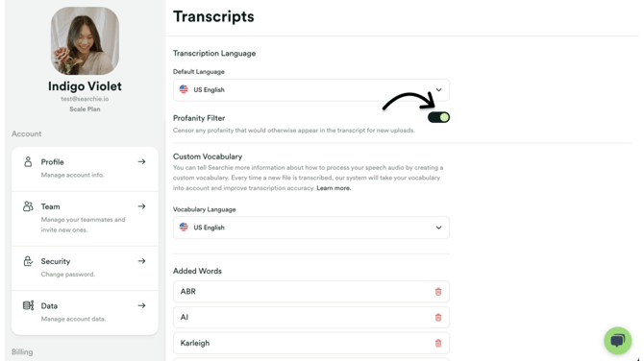
Task: Click the Data database icon
Action: [x=28, y=305]
